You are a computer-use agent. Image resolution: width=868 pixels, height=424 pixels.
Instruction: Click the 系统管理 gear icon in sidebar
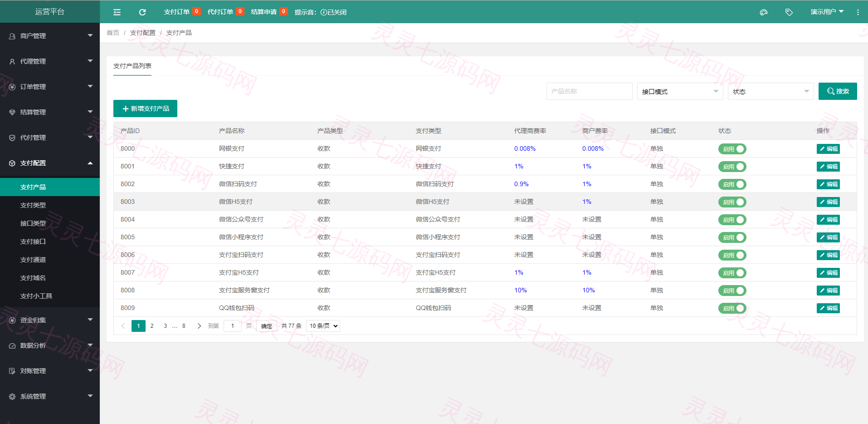pos(12,396)
